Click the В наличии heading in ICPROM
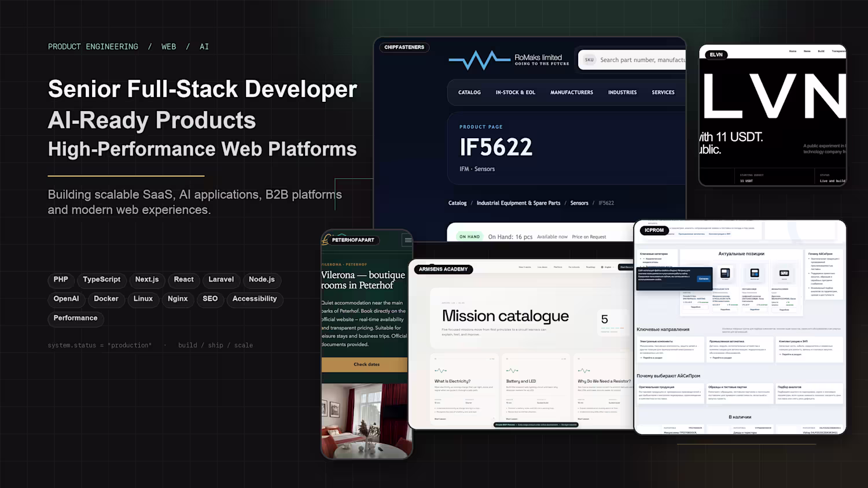The width and height of the screenshot is (868, 488). 740,417
